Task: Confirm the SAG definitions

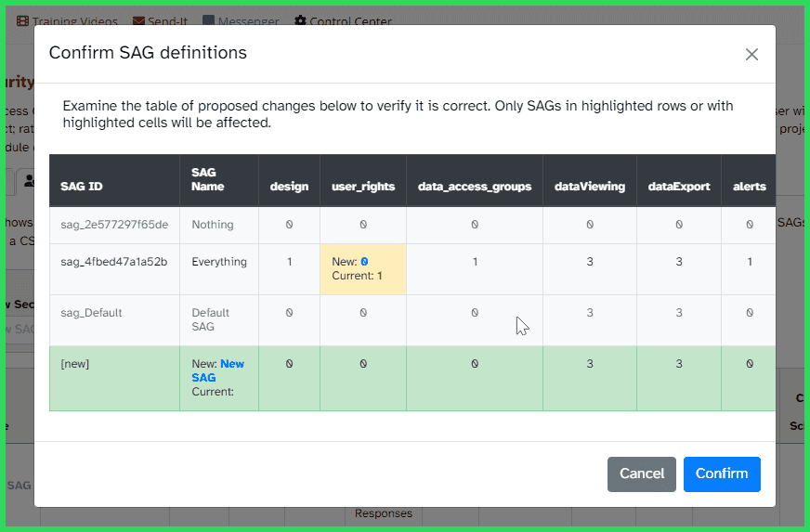Action: tap(722, 474)
